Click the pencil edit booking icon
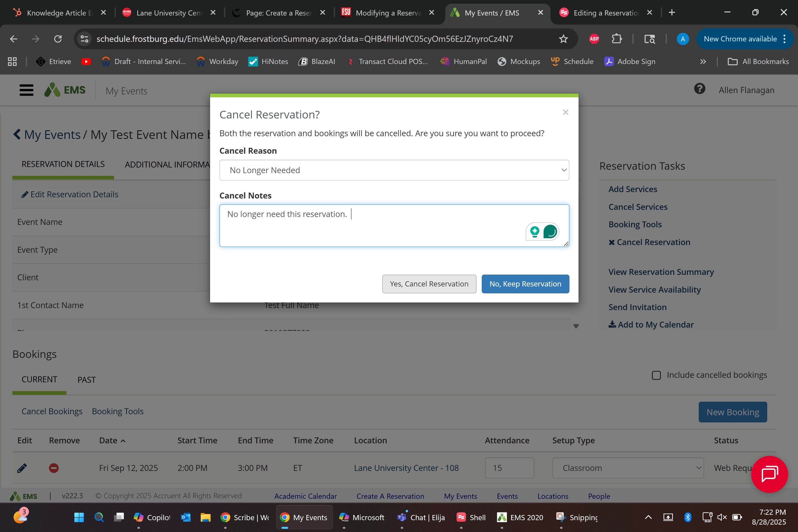The image size is (798, 532). (x=22, y=468)
